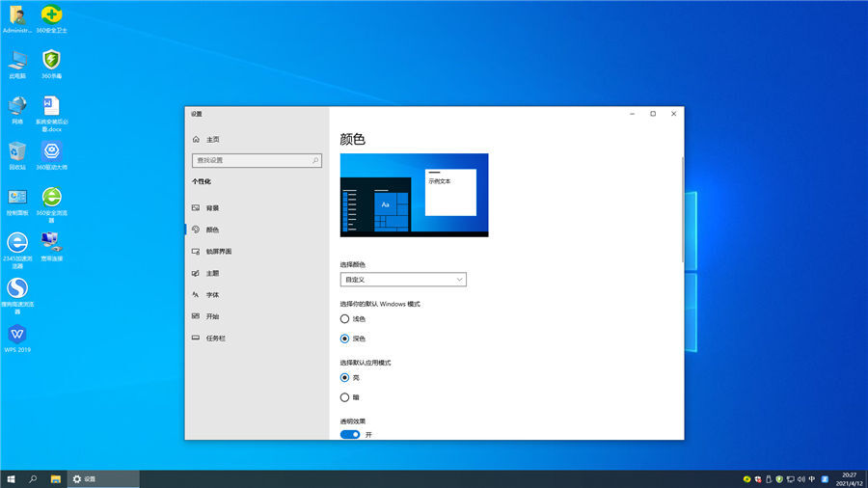Select the 360驱动大师 desktop shortcut
Screen dimensions: 868x488
tap(51, 155)
